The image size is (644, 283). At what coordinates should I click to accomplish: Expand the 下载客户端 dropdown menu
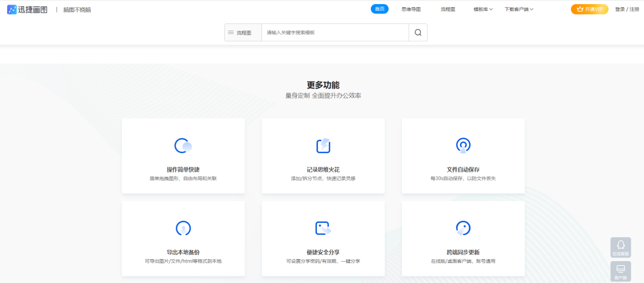point(519,9)
